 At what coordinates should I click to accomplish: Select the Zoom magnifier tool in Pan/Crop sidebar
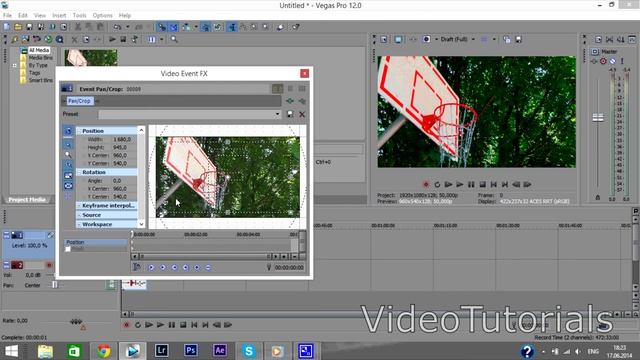tap(68, 155)
